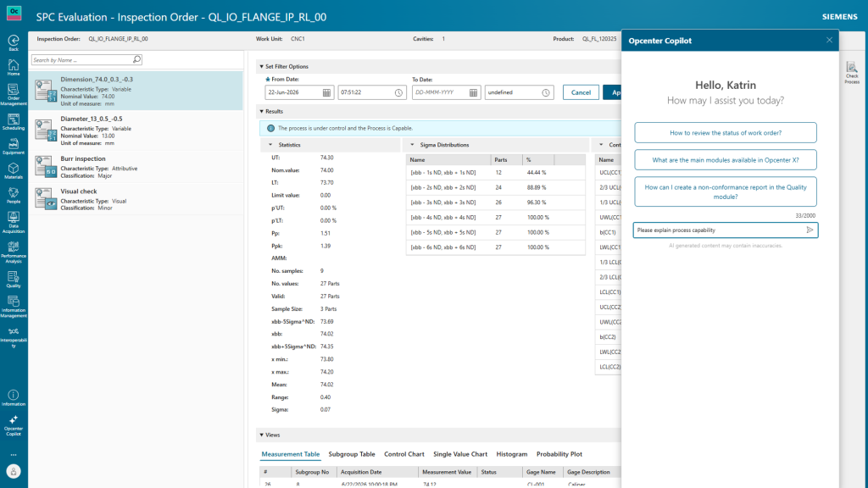Click the Subgroup No column header

314,472
